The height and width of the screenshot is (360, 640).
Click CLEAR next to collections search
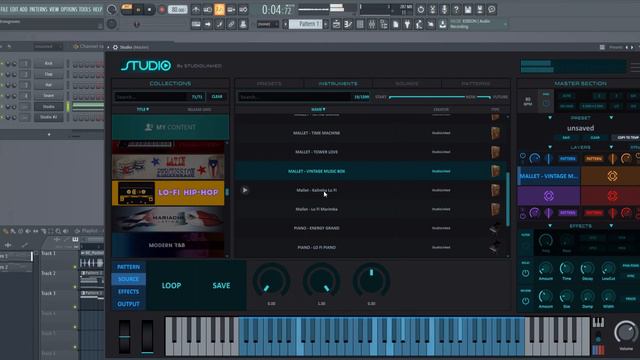click(x=217, y=97)
